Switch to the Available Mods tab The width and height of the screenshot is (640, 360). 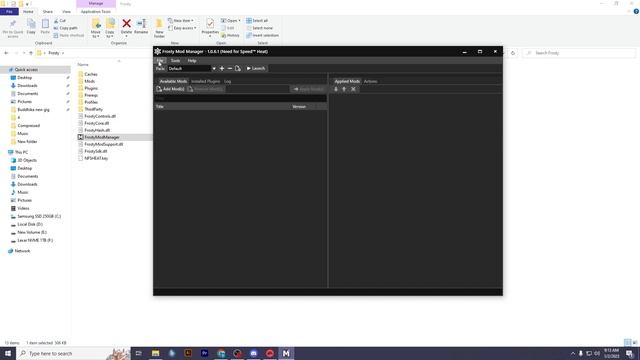coord(173,81)
